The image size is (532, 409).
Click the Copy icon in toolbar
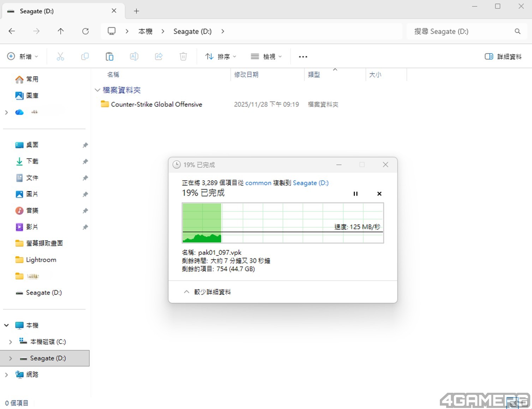(85, 56)
